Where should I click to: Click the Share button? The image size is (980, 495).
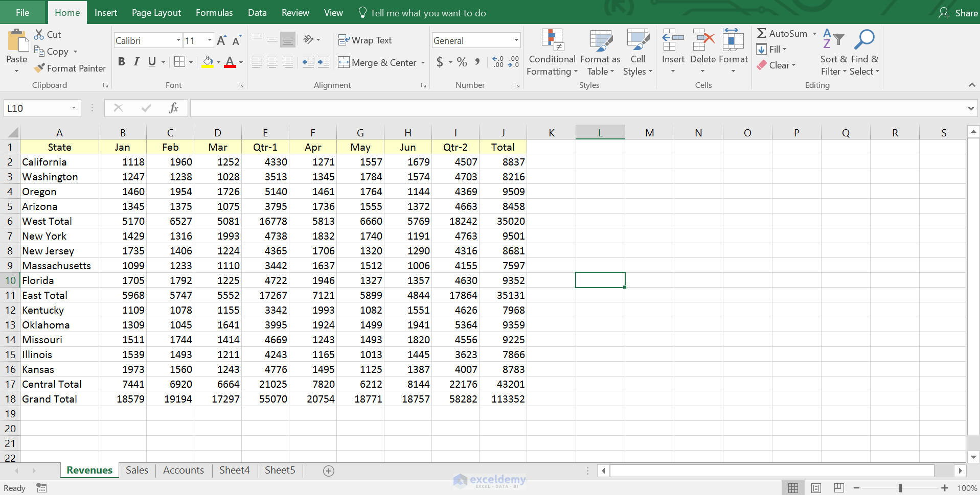tap(959, 13)
